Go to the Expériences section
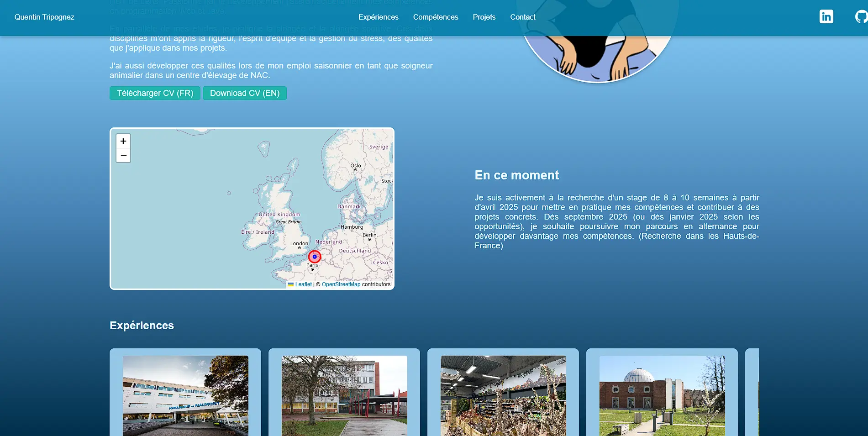This screenshot has height=436, width=868. pyautogui.click(x=378, y=17)
